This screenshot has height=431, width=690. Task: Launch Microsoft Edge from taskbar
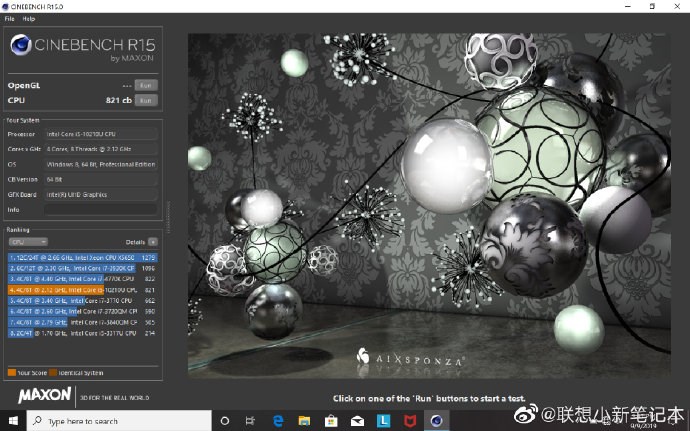(279, 421)
